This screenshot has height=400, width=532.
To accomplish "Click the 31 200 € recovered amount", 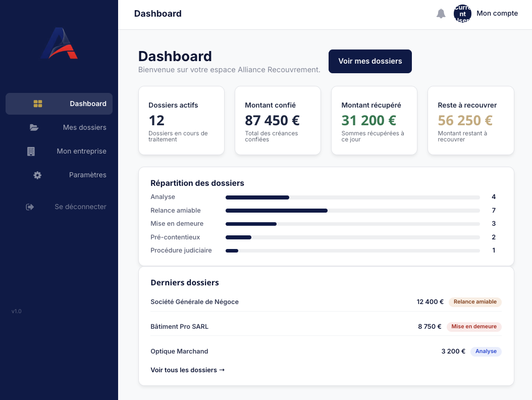I will [x=369, y=121].
